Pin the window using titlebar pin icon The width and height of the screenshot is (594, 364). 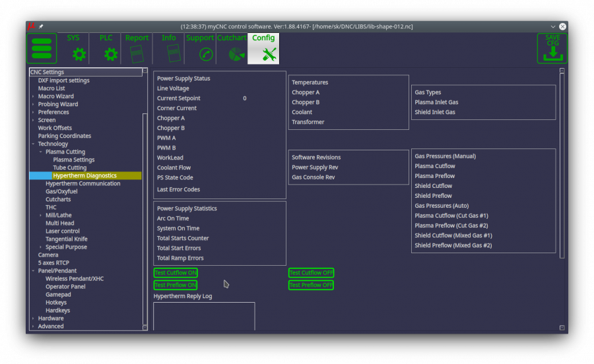coord(40,26)
